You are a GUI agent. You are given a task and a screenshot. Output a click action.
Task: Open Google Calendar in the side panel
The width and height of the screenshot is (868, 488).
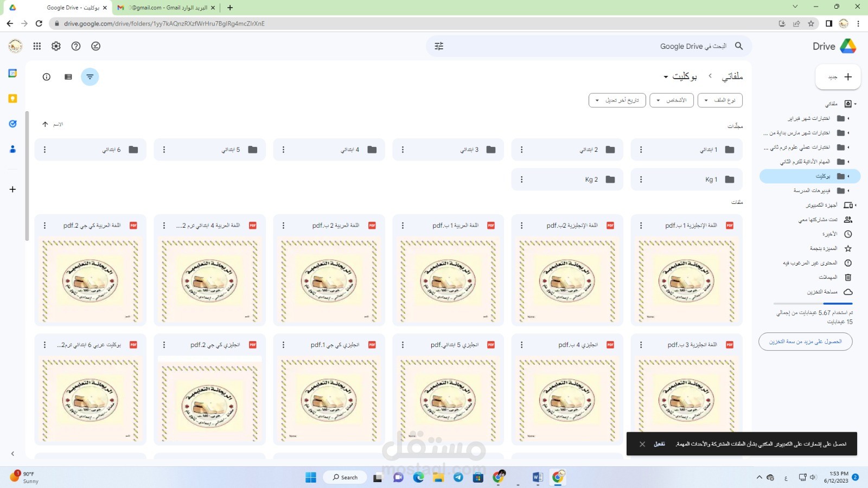pyautogui.click(x=12, y=73)
